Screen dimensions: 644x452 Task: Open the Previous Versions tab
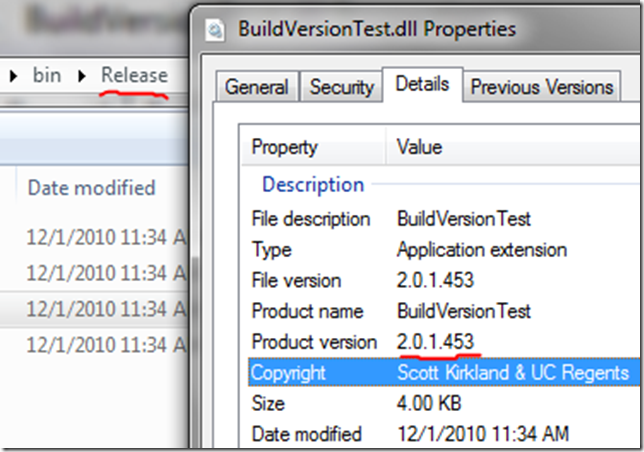pos(542,87)
